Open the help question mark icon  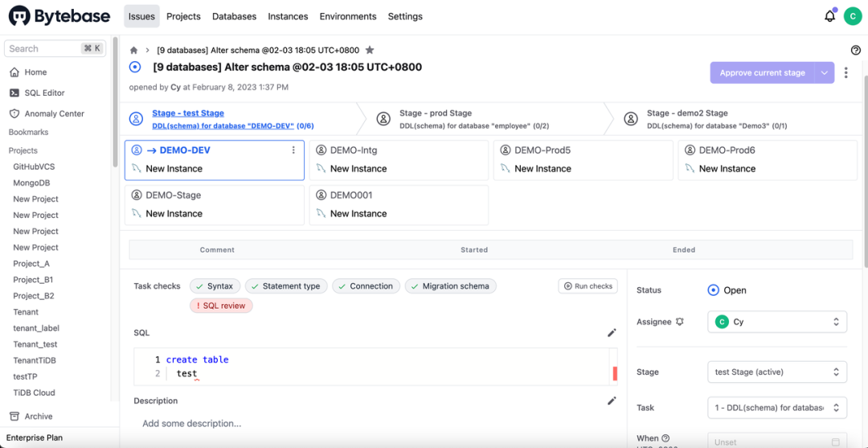pos(855,50)
